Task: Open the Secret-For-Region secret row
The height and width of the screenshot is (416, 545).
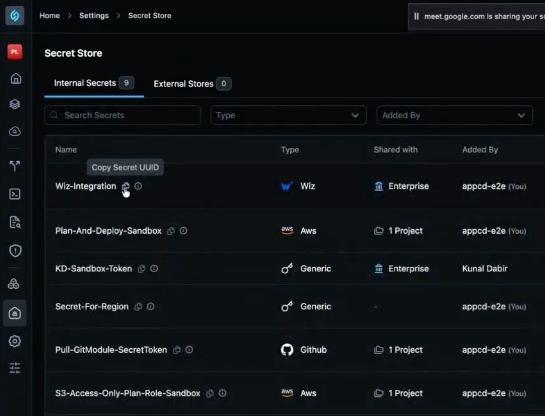Action: click(295, 307)
